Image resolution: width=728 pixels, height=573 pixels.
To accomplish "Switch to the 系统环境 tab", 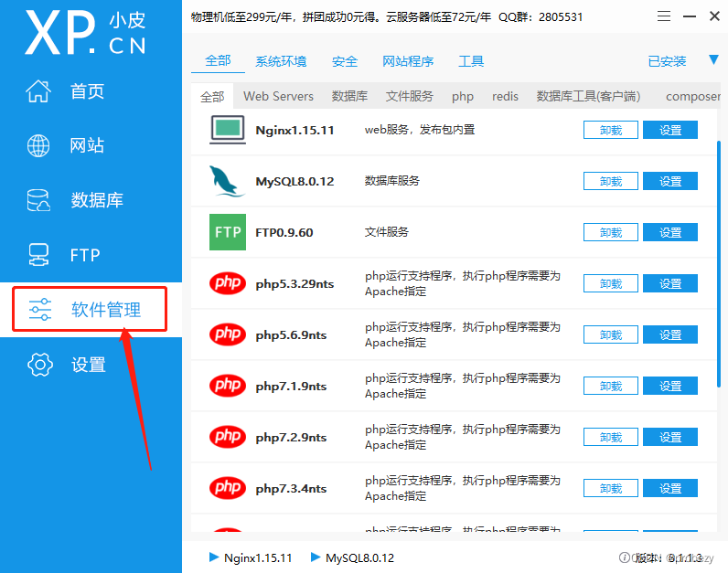I will [x=281, y=61].
